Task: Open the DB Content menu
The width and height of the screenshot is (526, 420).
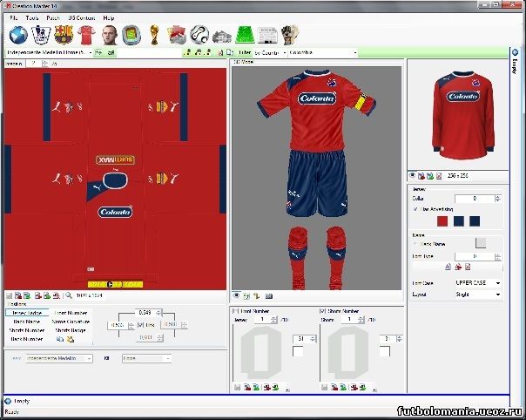Action: 82,17
